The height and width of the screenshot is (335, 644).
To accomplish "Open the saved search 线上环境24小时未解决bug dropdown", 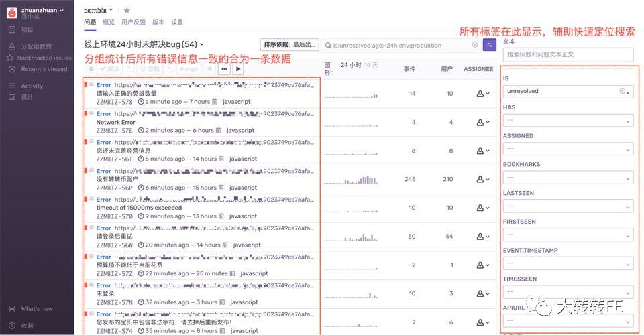I will [x=144, y=44].
